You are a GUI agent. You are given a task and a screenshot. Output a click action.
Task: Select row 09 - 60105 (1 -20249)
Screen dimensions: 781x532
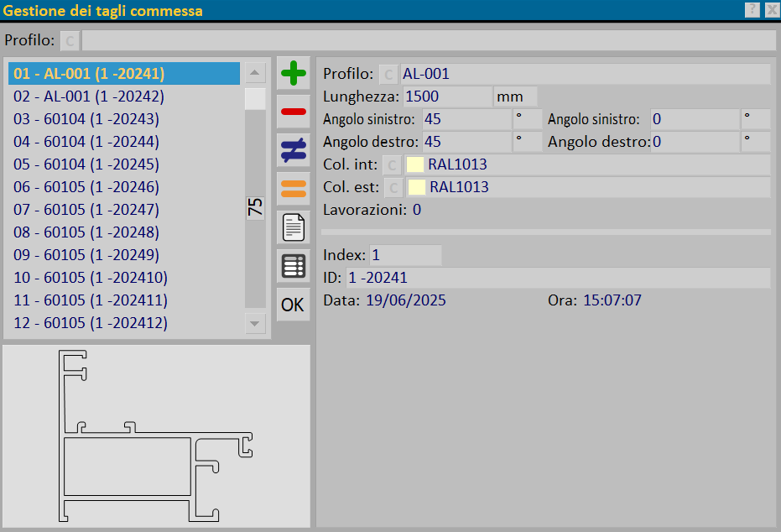(124, 255)
